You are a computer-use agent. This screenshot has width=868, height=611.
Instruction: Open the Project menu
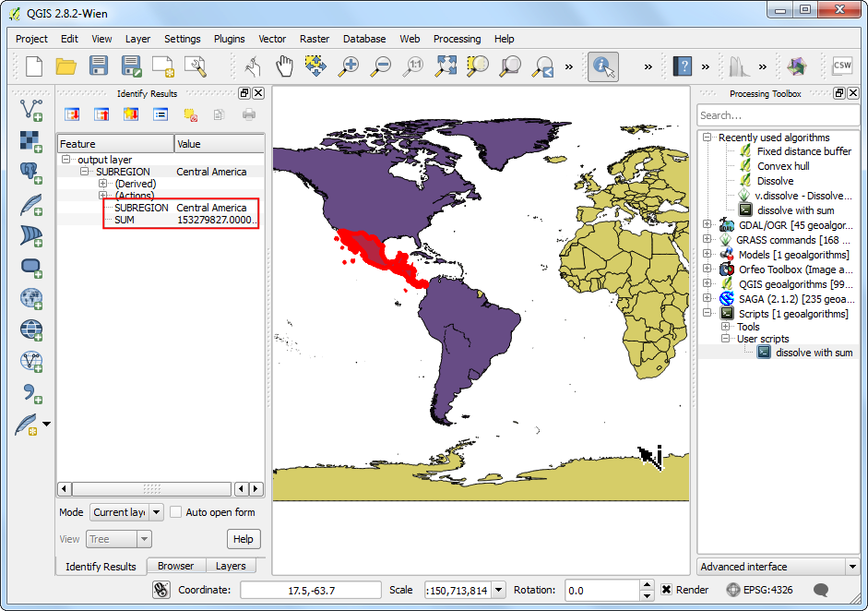coord(31,39)
